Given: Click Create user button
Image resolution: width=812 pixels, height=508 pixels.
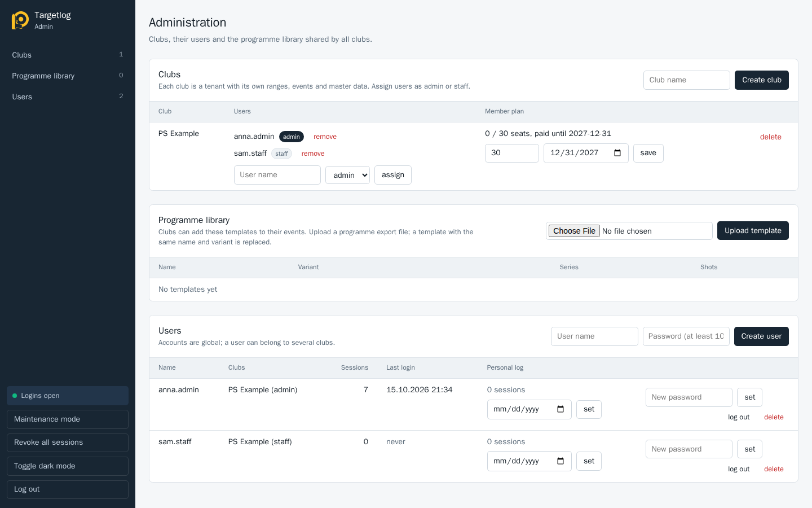Looking at the screenshot, I should pyautogui.click(x=761, y=336).
